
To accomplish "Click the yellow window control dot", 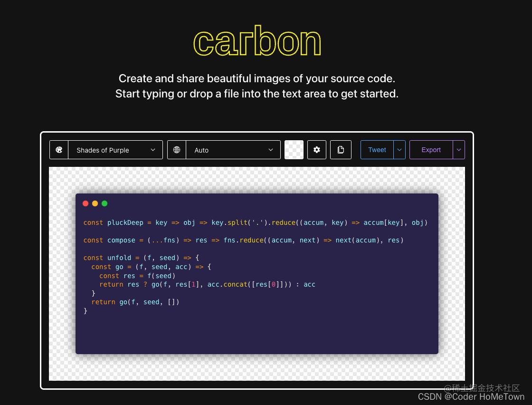I will (95, 203).
